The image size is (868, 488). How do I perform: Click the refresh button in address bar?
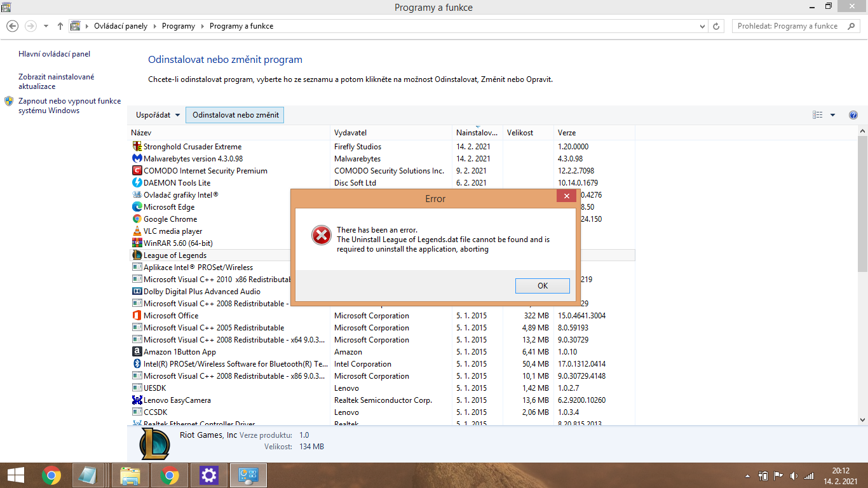tap(717, 26)
